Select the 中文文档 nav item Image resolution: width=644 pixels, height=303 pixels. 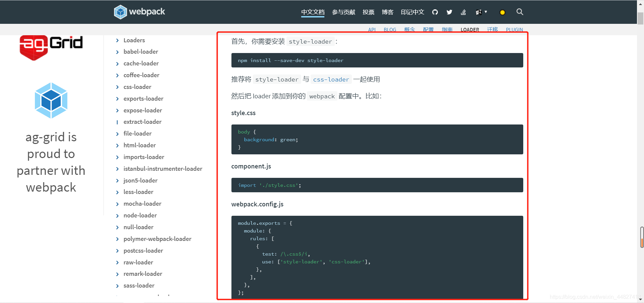[313, 12]
